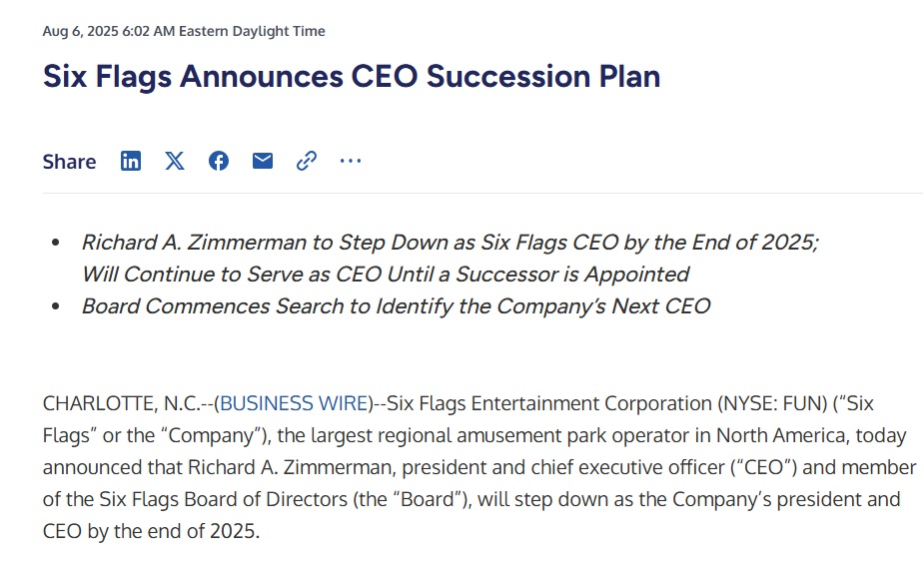Image resolution: width=924 pixels, height=564 pixels.
Task: Share the article on LinkedIn
Action: click(x=131, y=161)
